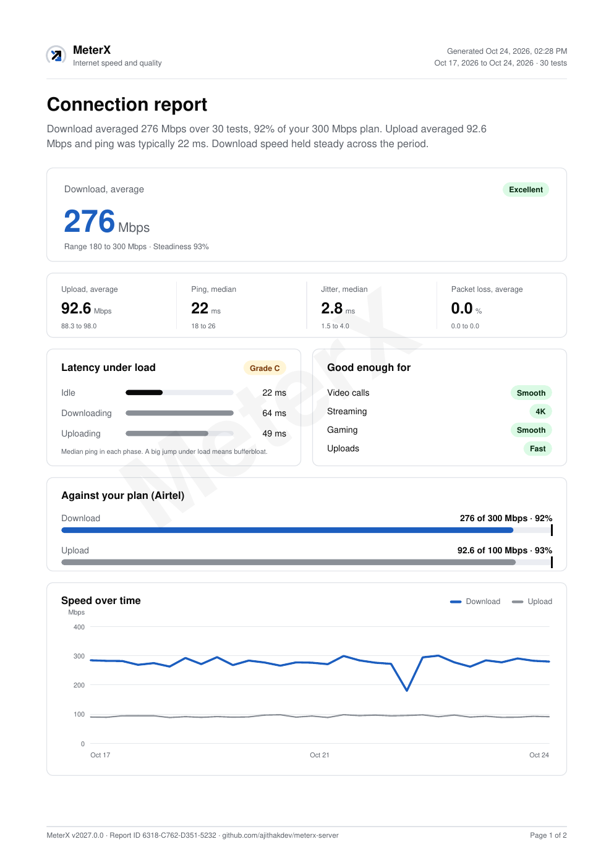Viewport: 614px width, 868px height.
Task: Select the 'Connection report' heading
Action: coord(127,104)
